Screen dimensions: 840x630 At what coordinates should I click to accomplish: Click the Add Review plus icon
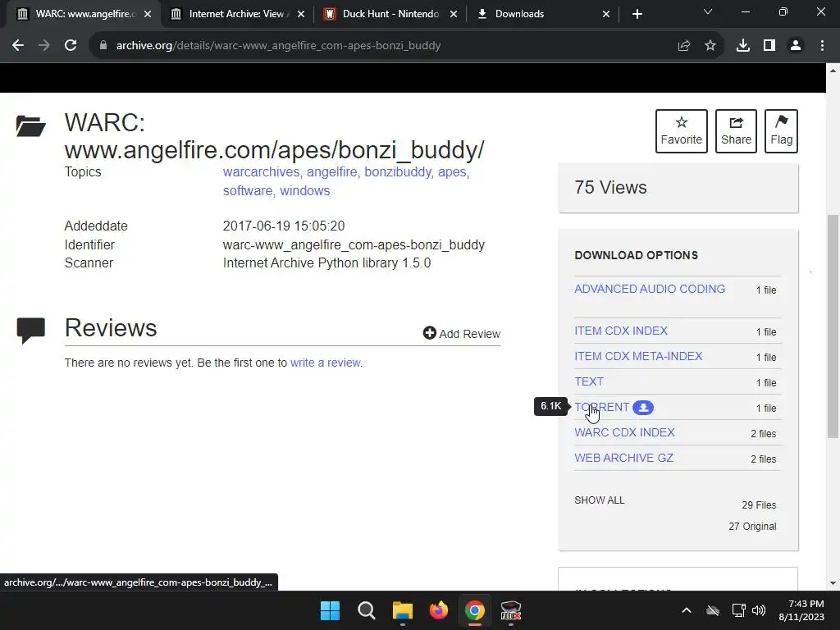click(429, 333)
